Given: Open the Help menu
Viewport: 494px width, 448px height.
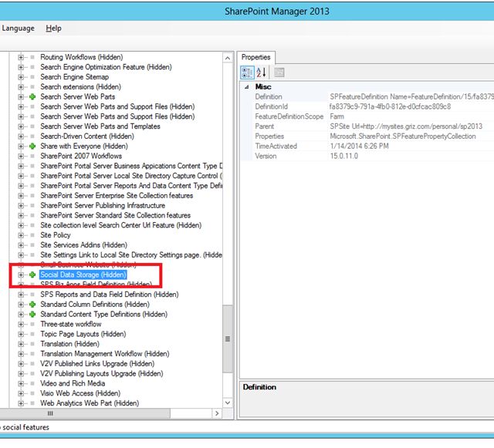Looking at the screenshot, I should (53, 29).
